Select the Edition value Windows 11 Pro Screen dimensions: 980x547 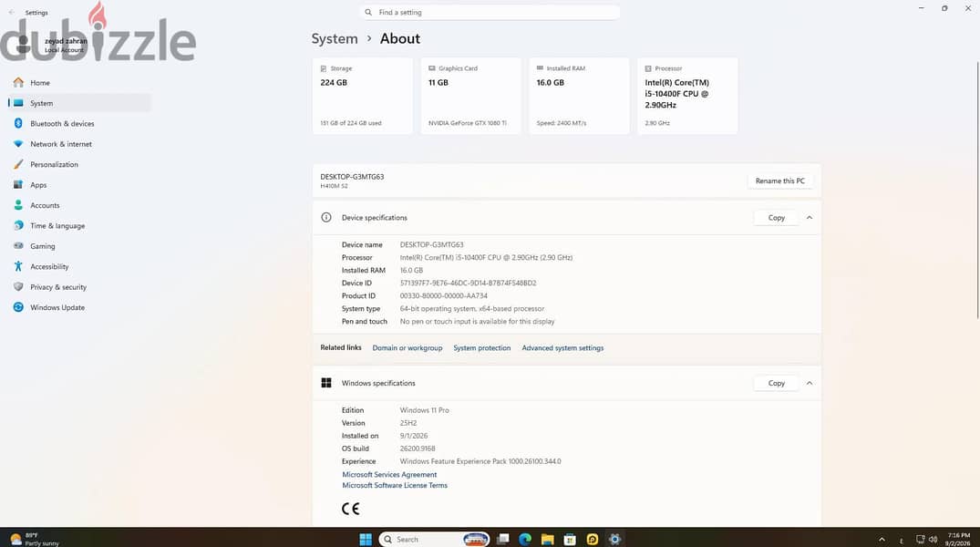click(425, 410)
